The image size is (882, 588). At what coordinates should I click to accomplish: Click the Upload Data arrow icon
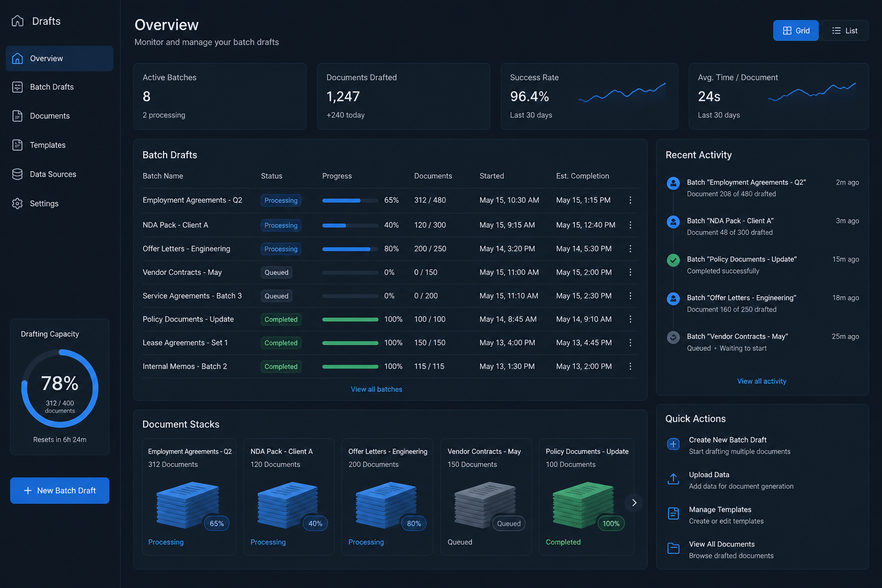click(x=674, y=479)
